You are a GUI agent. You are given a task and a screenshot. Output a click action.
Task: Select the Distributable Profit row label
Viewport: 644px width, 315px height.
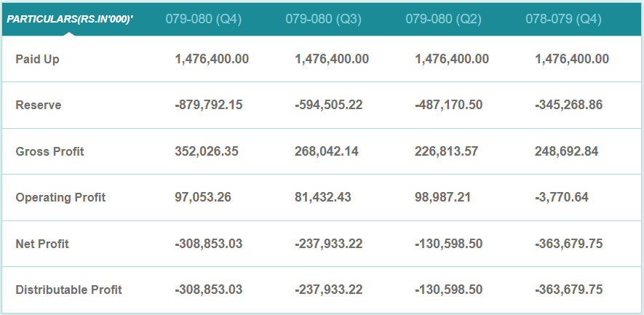tap(68, 290)
